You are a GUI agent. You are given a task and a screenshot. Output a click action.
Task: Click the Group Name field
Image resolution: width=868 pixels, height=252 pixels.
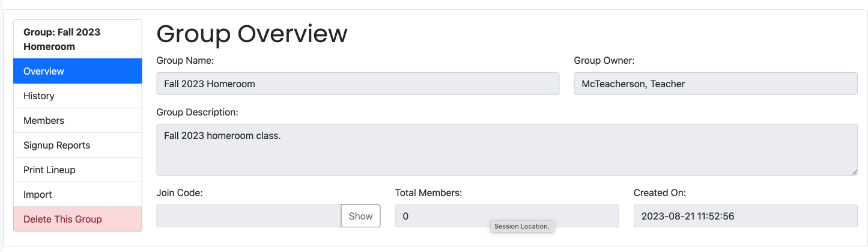[x=358, y=84]
